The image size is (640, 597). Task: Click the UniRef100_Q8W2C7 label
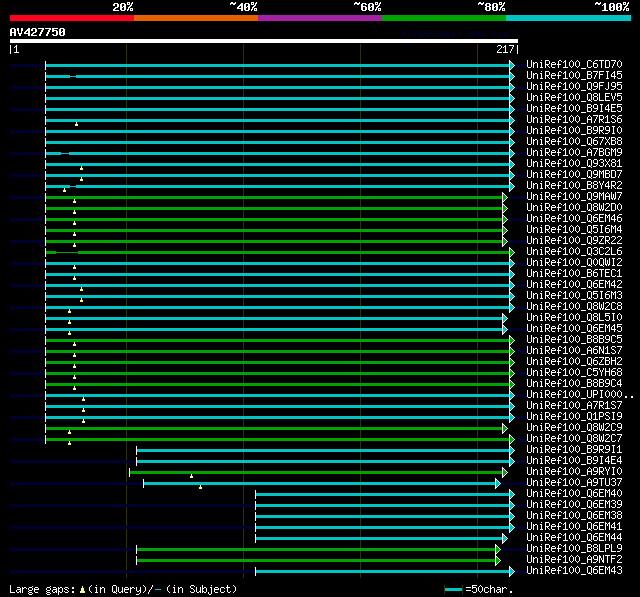point(574,439)
